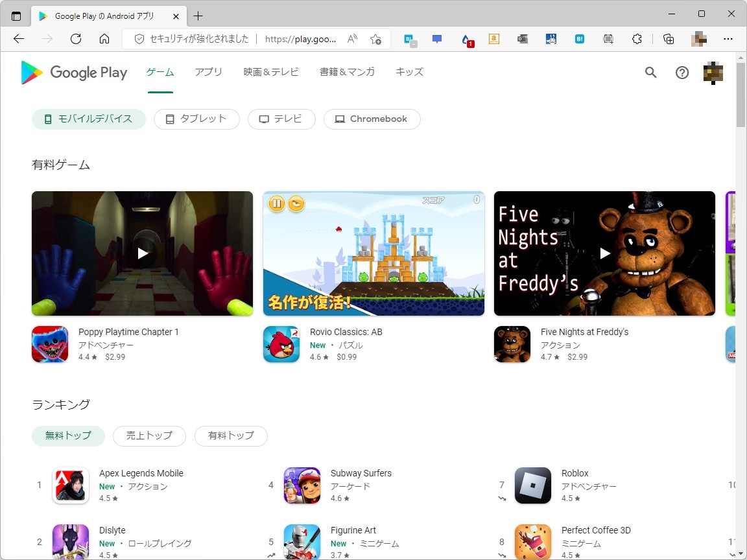Open Subway Surfers title link
Viewport: 747px width, 560px height.
click(361, 473)
